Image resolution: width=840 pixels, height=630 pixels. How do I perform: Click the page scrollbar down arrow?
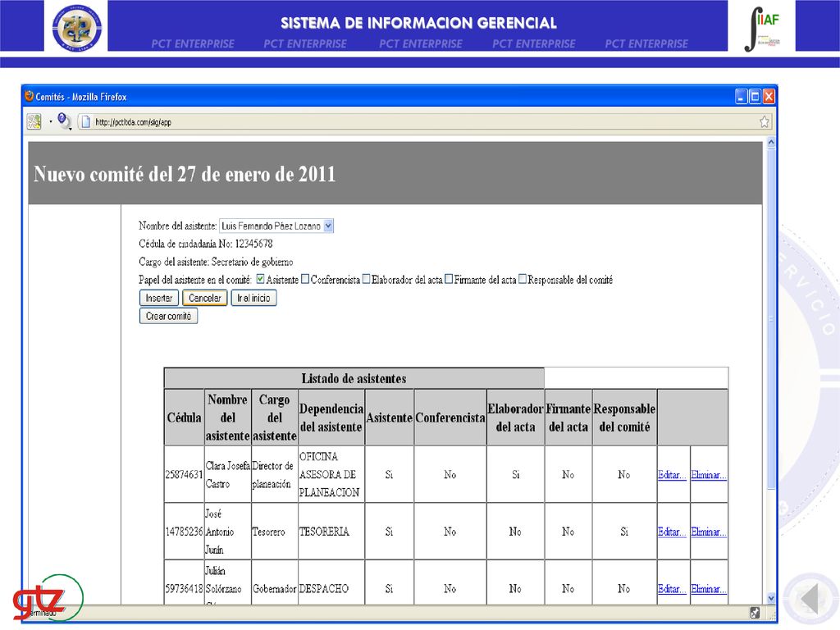click(x=771, y=598)
